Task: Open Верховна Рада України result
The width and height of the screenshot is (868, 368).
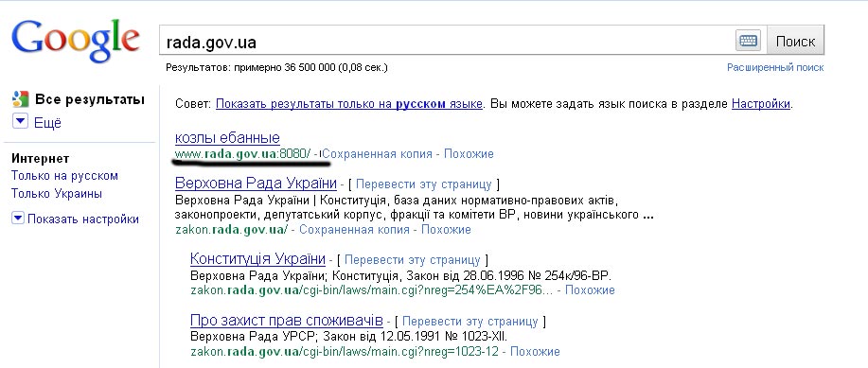Action: pyautogui.click(x=256, y=184)
